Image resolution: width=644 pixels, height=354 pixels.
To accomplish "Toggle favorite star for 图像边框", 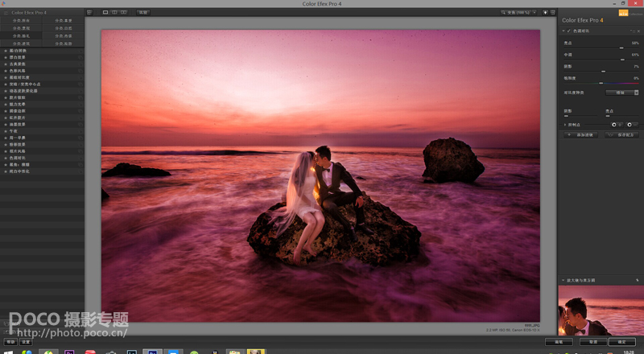I will tap(6, 111).
